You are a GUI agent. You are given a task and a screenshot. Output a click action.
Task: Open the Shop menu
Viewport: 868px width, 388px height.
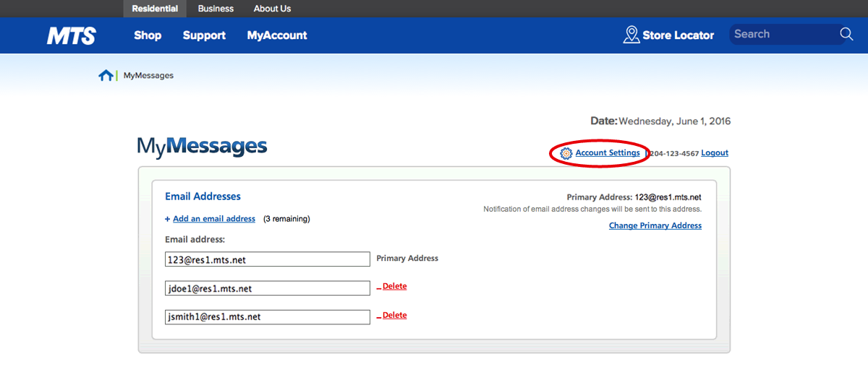[148, 35]
